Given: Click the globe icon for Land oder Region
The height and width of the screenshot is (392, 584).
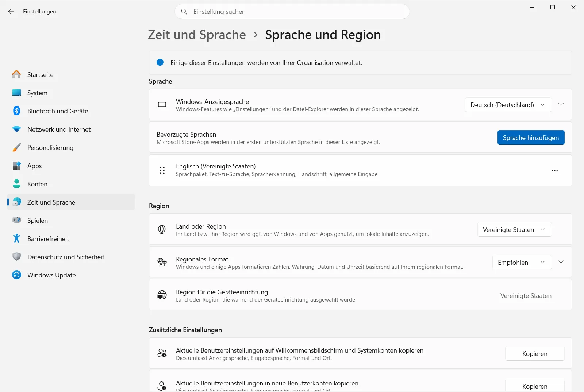Looking at the screenshot, I should 162,229.
